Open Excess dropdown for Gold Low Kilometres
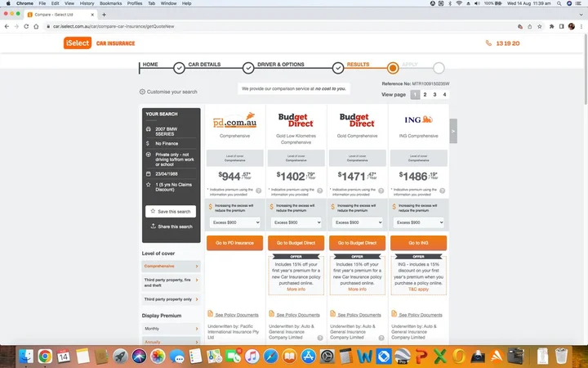 [296, 222]
